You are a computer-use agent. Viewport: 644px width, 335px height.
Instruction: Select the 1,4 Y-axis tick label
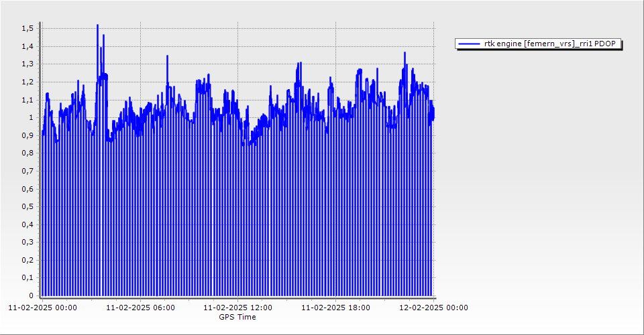(27, 46)
